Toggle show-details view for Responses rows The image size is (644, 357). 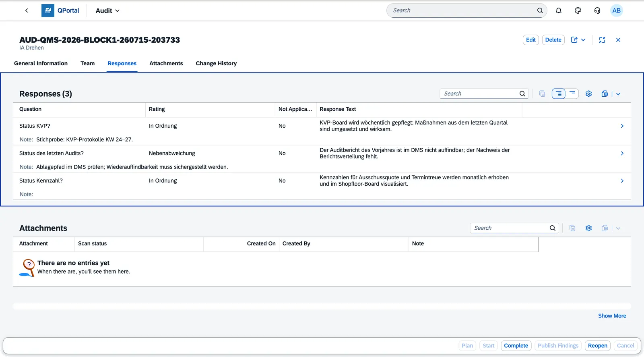[559, 94]
